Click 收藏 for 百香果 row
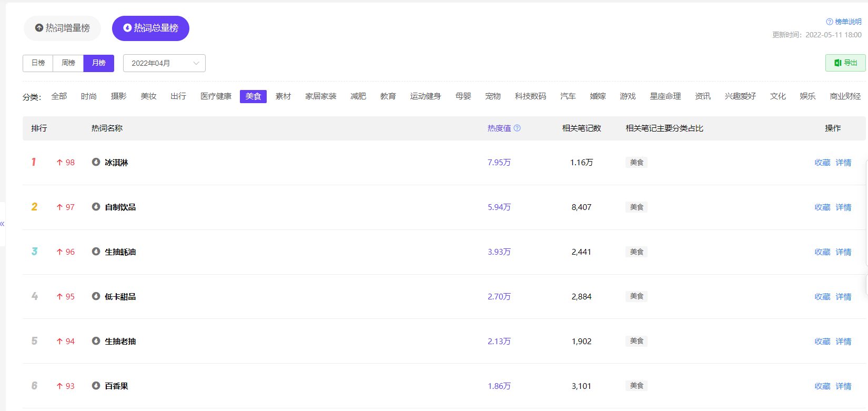The width and height of the screenshot is (868, 411). [822, 386]
